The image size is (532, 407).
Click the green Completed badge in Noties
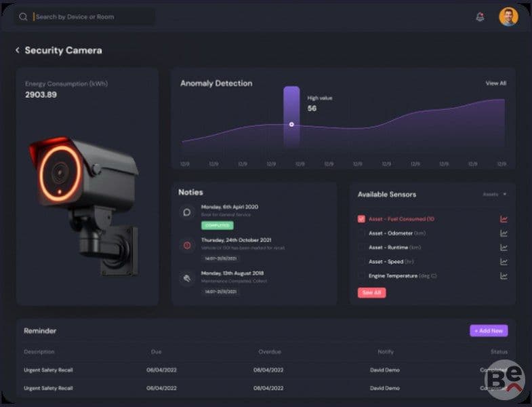click(217, 225)
